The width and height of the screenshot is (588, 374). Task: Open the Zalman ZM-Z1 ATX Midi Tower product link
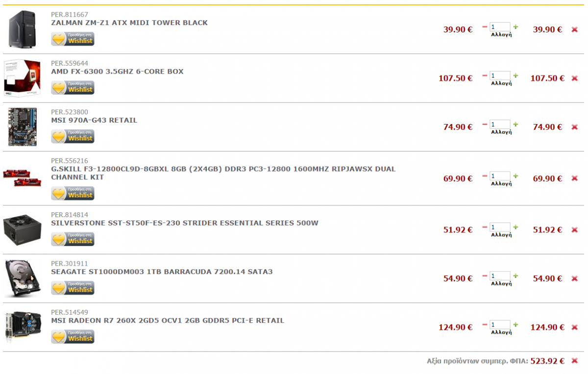129,23
